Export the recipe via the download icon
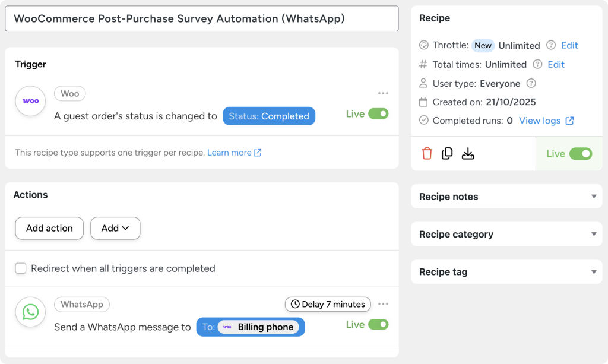Viewport: 608px width, 364px height. (x=468, y=153)
